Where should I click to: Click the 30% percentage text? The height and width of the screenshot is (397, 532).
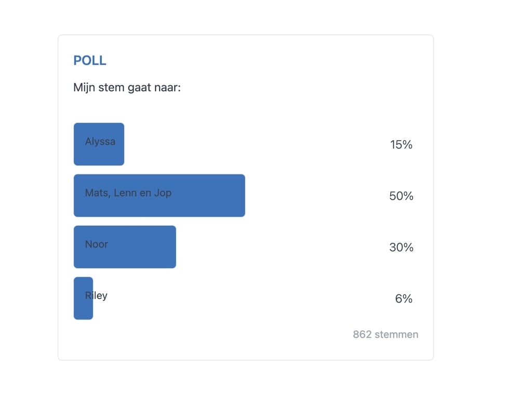pos(401,248)
